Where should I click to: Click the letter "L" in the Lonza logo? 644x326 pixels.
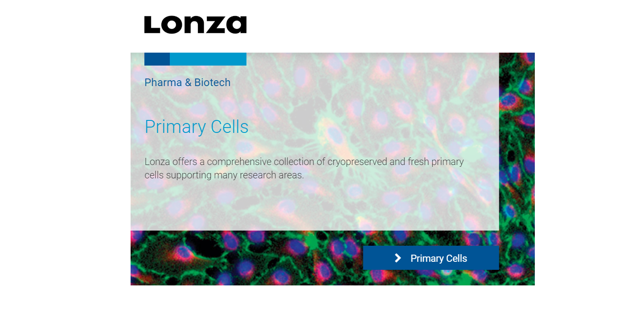[152, 25]
